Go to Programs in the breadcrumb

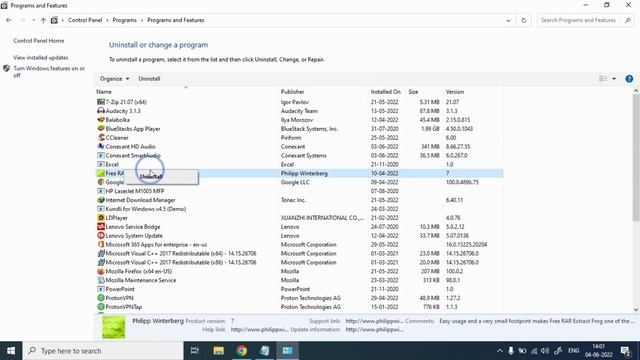coord(124,20)
